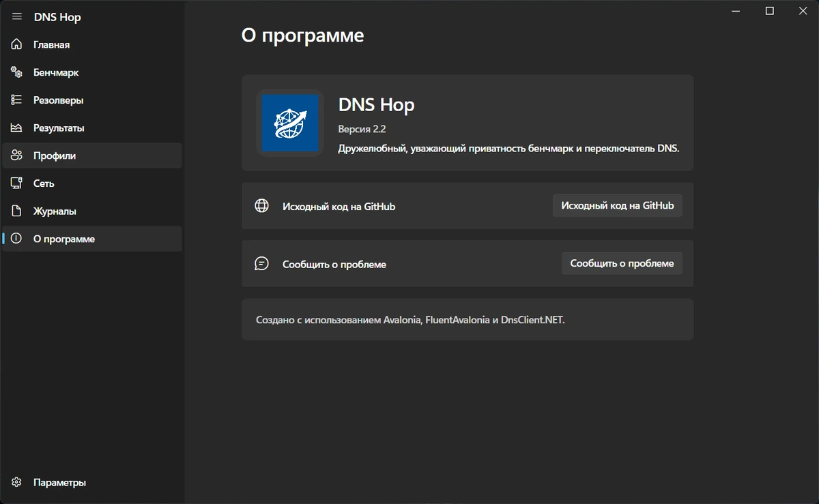The height and width of the screenshot is (504, 819).
Task: Select О программе in the sidebar
Action: tap(92, 239)
